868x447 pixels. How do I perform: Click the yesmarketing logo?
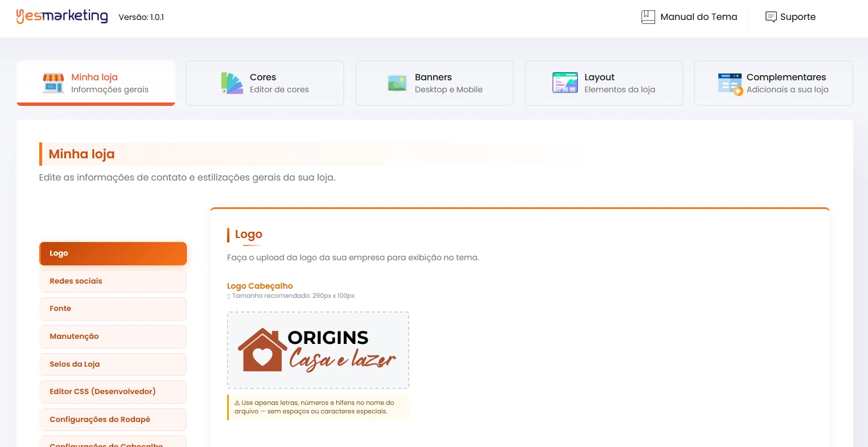[62, 16]
